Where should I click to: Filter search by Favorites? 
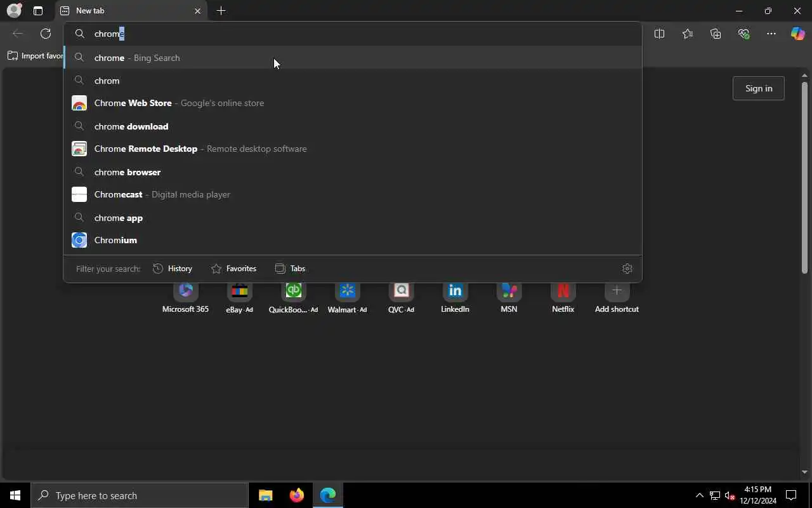(x=233, y=269)
